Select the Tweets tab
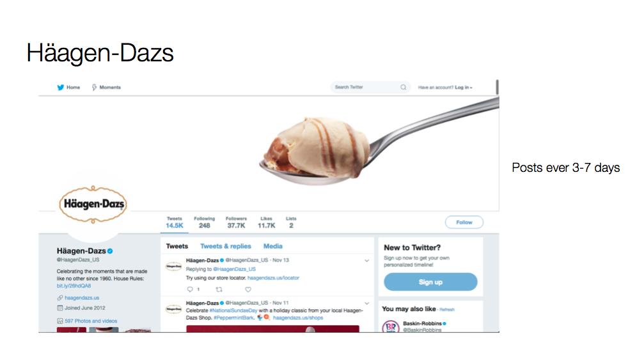Viewport: 644px width, 361px height. pos(177,246)
